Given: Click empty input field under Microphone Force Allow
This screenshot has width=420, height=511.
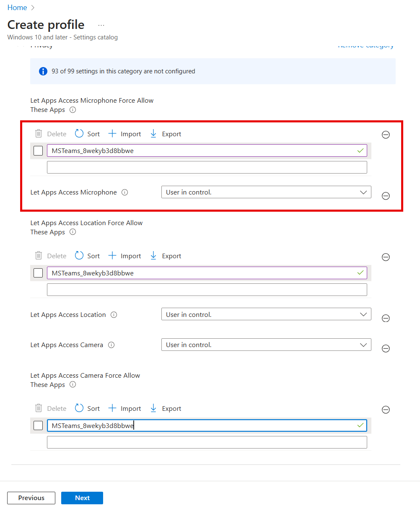Looking at the screenshot, I should coord(207,168).
